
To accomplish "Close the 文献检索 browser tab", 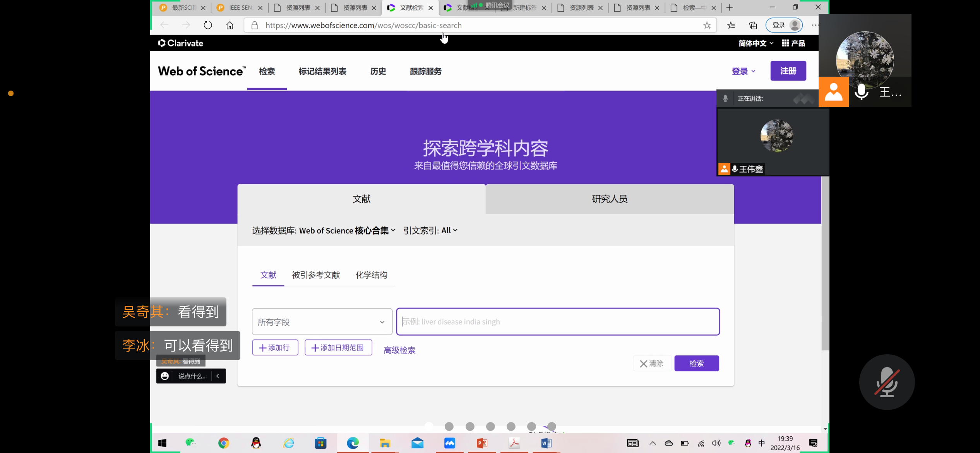I will (431, 8).
